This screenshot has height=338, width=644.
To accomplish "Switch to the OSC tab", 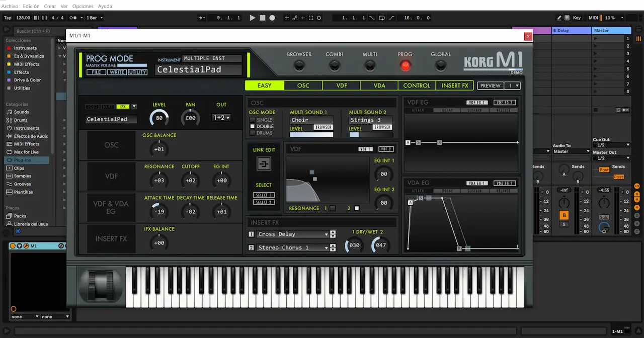I will point(303,86).
